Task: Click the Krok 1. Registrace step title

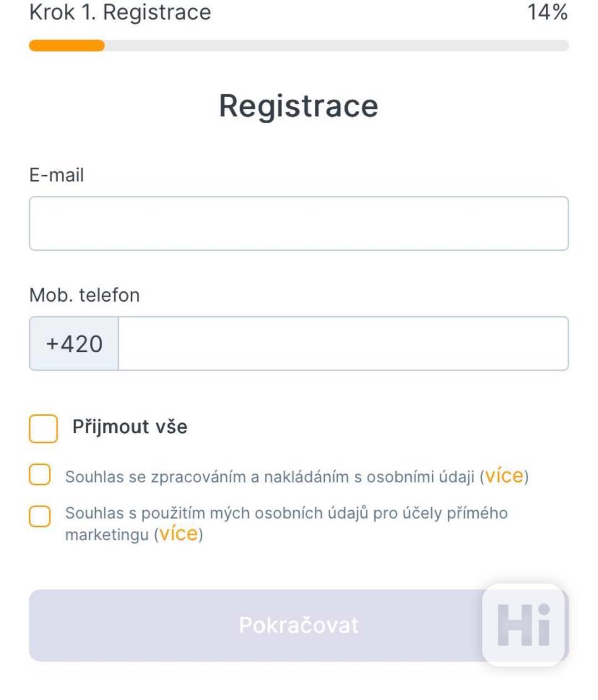Action: 120,12
